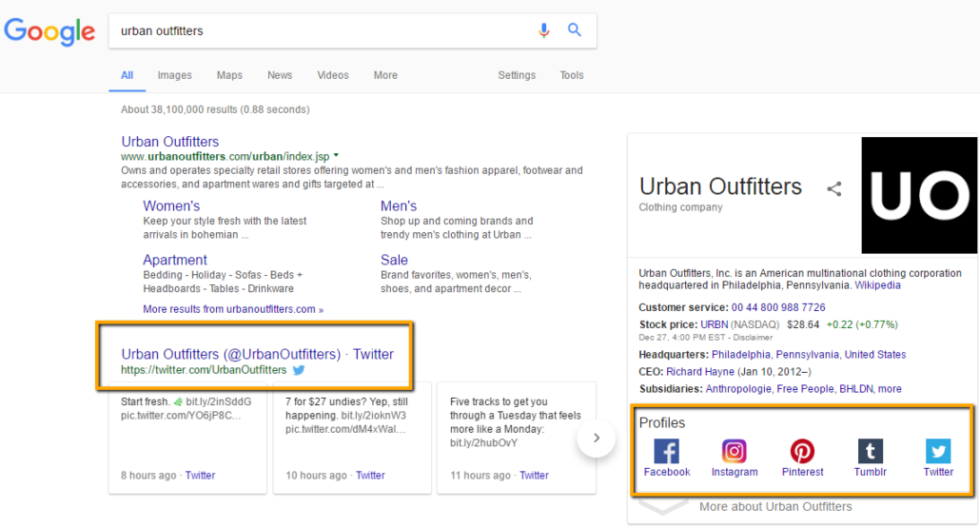Click the blue search magnifier icon
The height and width of the screenshot is (527, 980).
(575, 29)
